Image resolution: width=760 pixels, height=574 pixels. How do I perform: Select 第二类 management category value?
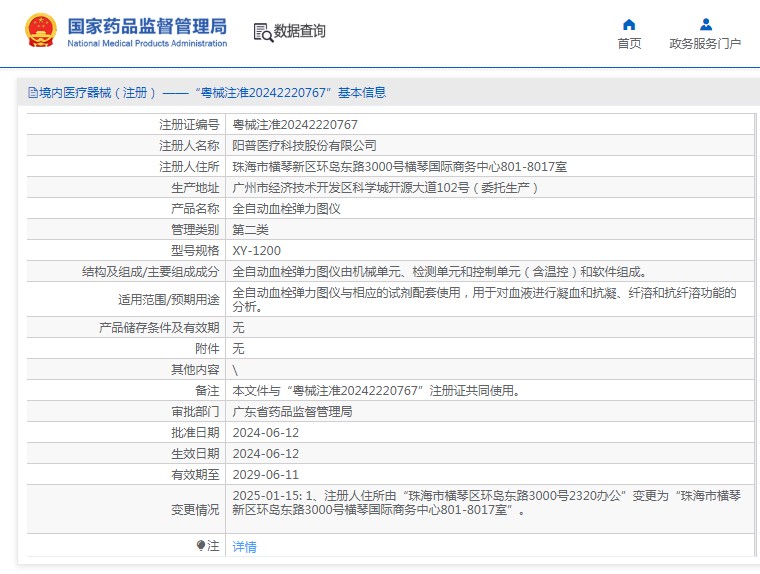click(251, 230)
